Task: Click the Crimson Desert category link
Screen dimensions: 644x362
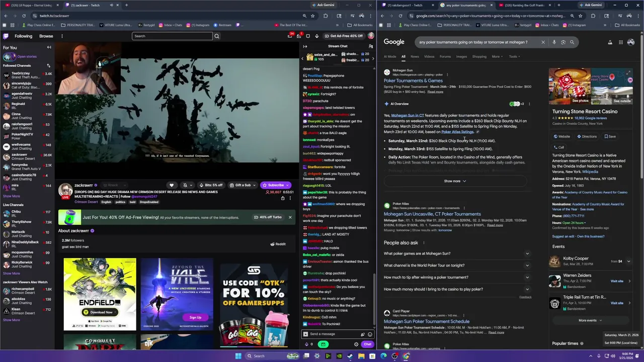Action: click(86, 202)
